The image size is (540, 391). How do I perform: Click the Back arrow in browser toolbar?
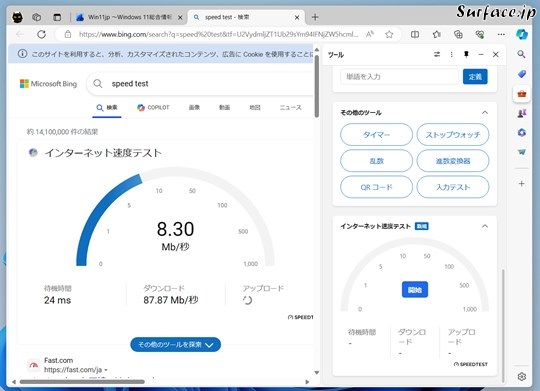point(20,34)
